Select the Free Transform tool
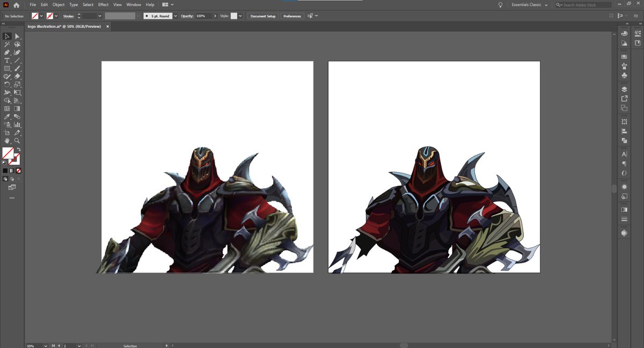 coord(17,92)
